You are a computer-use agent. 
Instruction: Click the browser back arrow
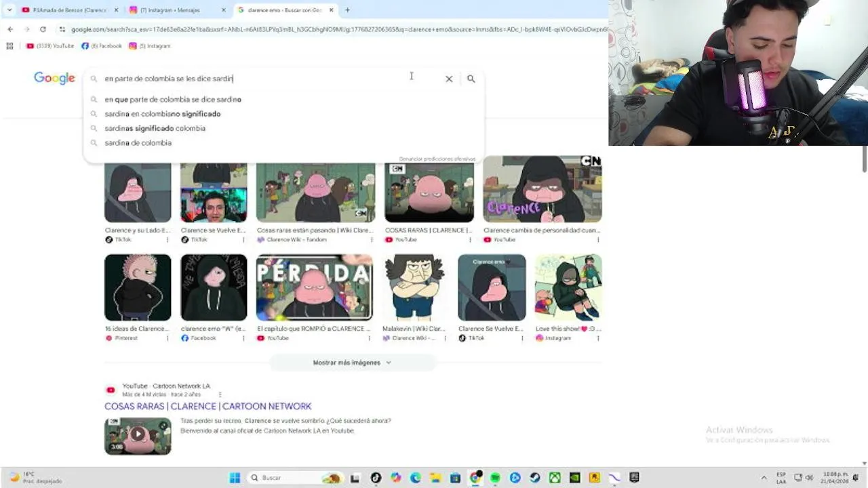(10, 29)
